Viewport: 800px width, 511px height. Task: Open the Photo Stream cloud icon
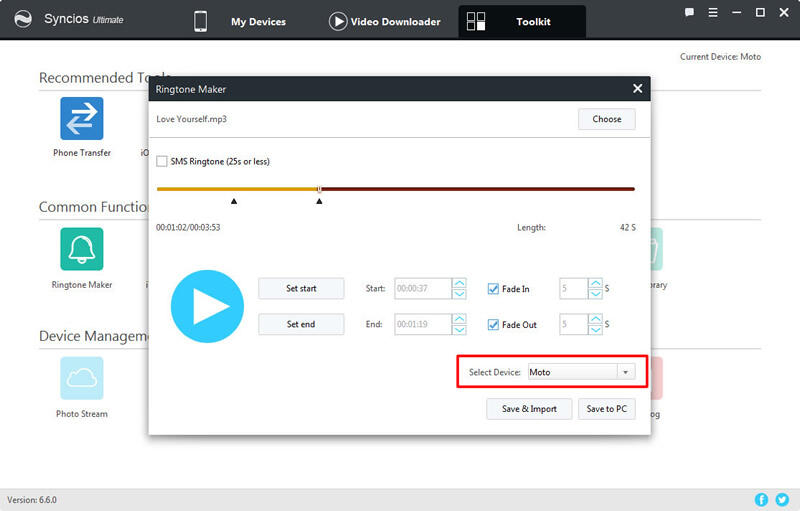click(81, 379)
